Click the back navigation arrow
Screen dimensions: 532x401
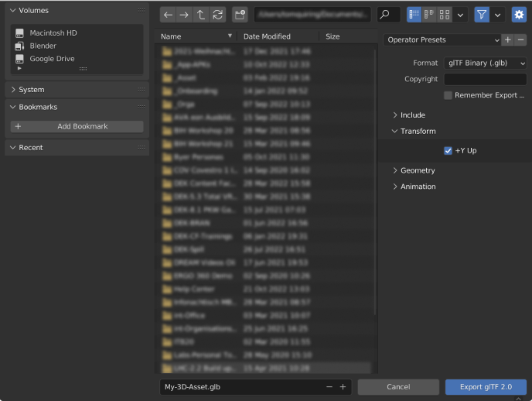tap(169, 15)
